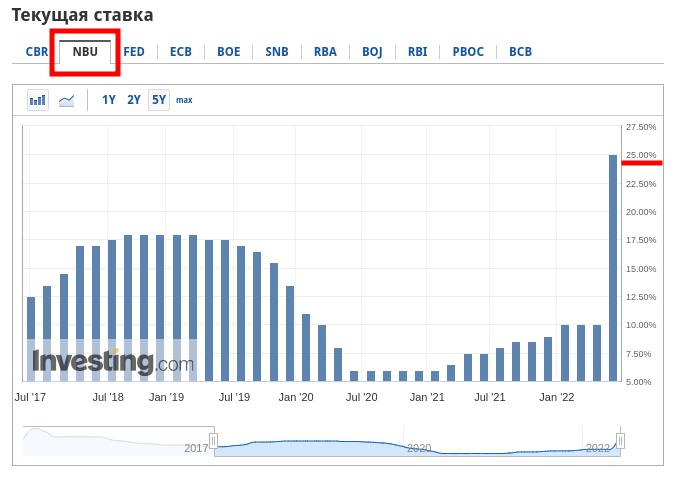Image resolution: width=678 pixels, height=482 pixels.
Task: Open the BCB tab
Action: click(x=520, y=52)
